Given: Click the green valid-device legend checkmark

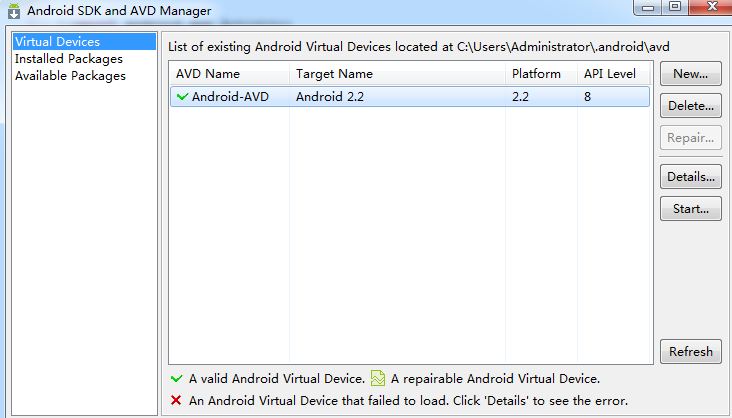Looking at the screenshot, I should [177, 379].
